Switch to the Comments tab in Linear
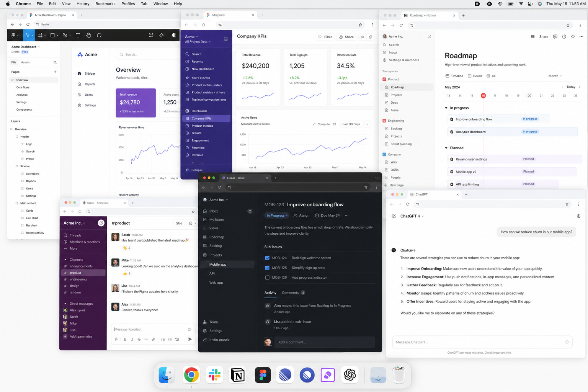This screenshot has height=392, width=588. click(293, 292)
